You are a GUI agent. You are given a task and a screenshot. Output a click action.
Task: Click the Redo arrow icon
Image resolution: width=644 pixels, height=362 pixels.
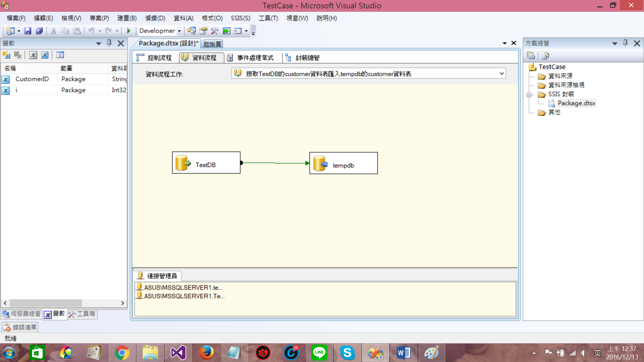pos(108,31)
